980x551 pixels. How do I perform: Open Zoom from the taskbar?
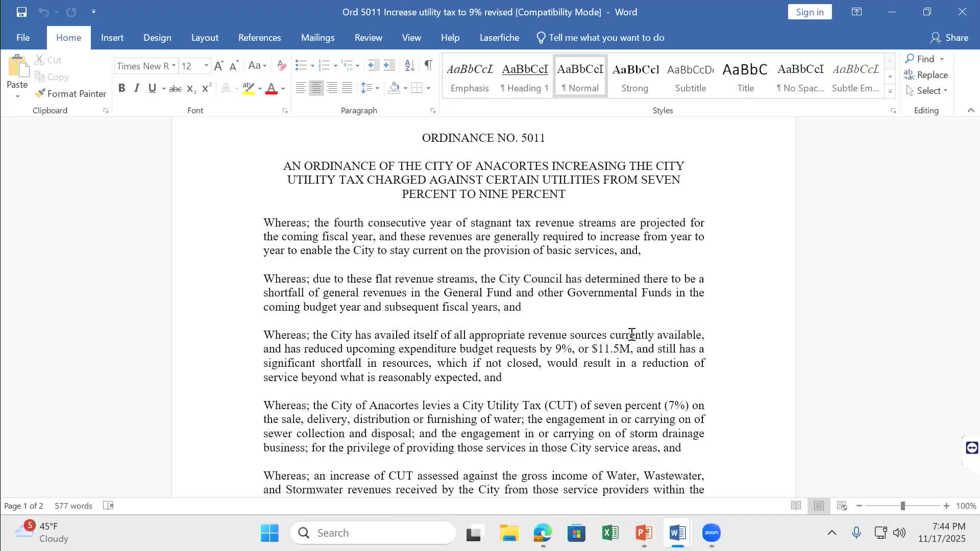point(711,533)
